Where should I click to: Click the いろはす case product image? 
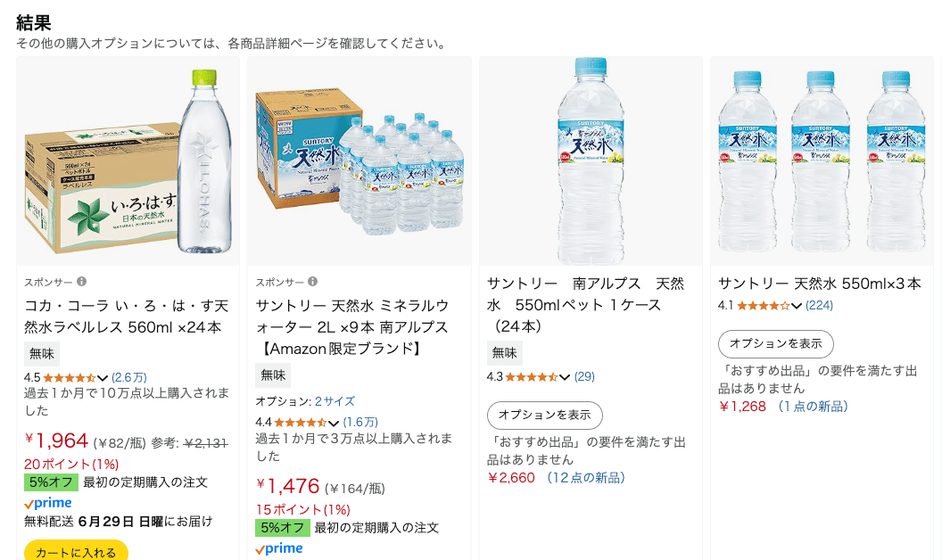coord(127,161)
